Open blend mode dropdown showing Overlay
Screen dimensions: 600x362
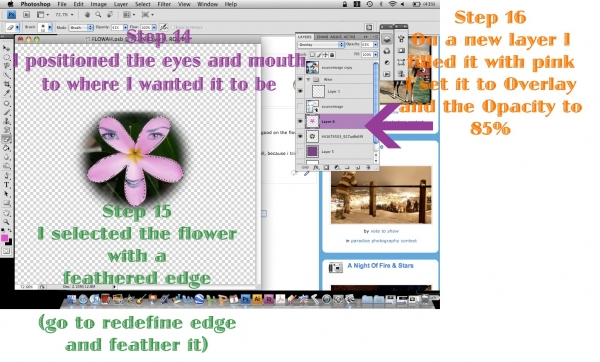(321, 45)
